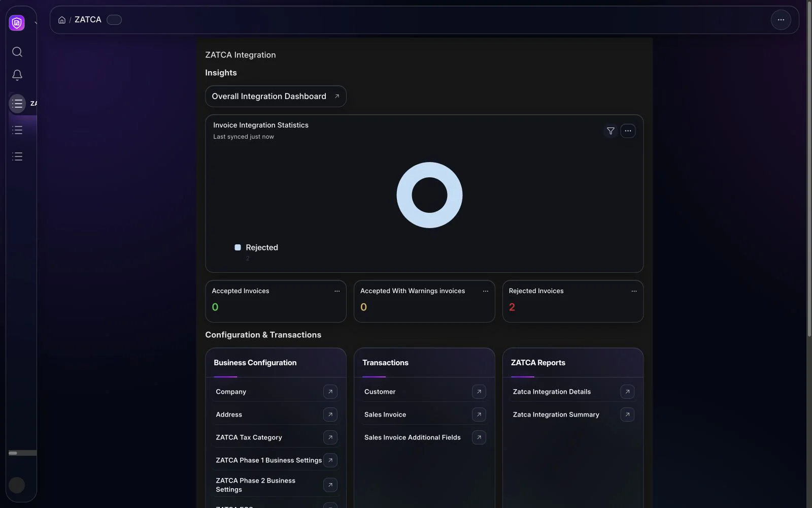
Task: Open the top-right page options menu
Action: [781, 20]
